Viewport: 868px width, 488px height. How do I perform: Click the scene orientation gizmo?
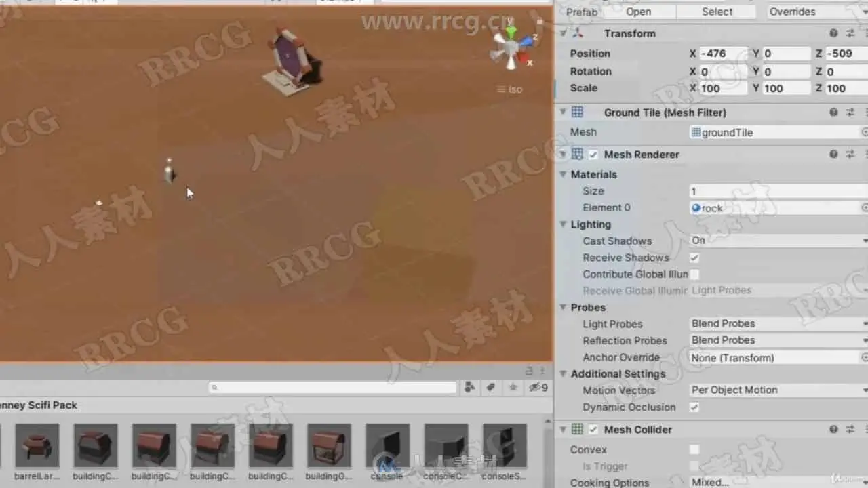point(512,47)
